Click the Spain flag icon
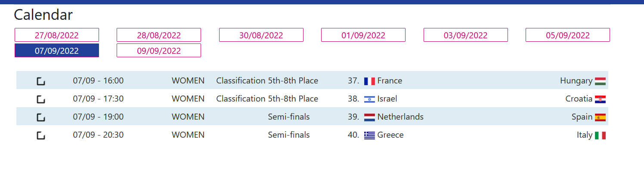Image resolution: width=644 pixels, height=182 pixels. (x=600, y=117)
